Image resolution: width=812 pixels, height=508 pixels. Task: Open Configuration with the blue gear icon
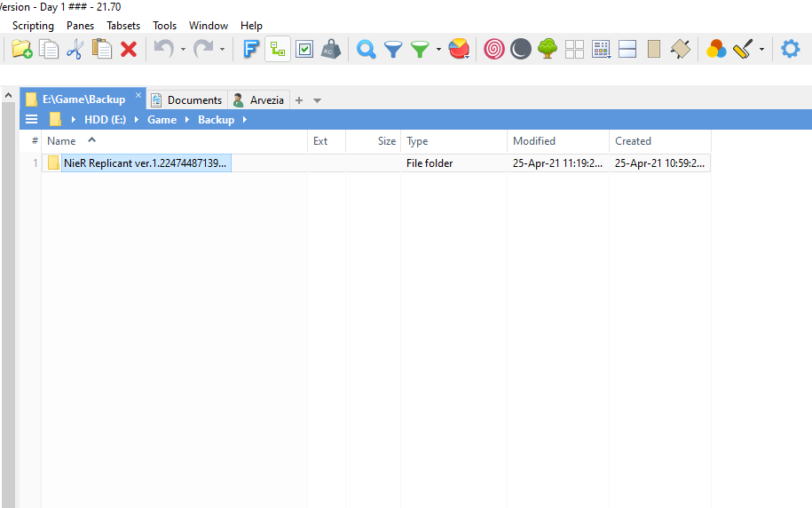[790, 50]
